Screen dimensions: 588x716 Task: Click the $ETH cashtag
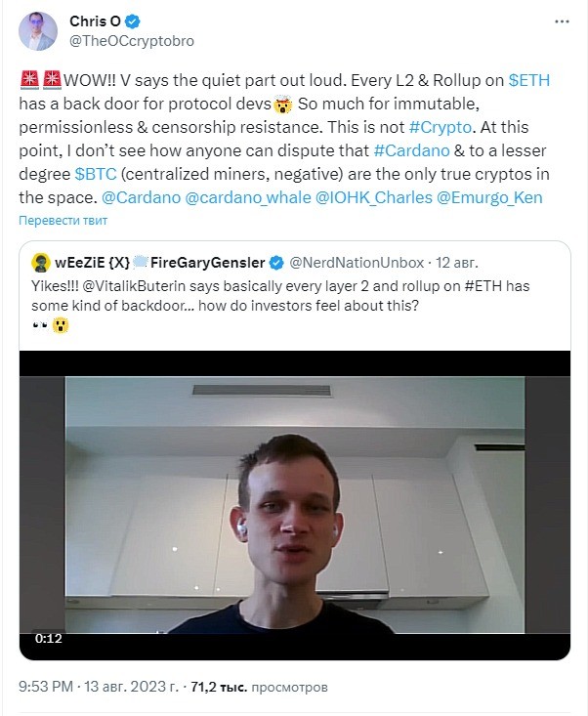[x=528, y=80]
